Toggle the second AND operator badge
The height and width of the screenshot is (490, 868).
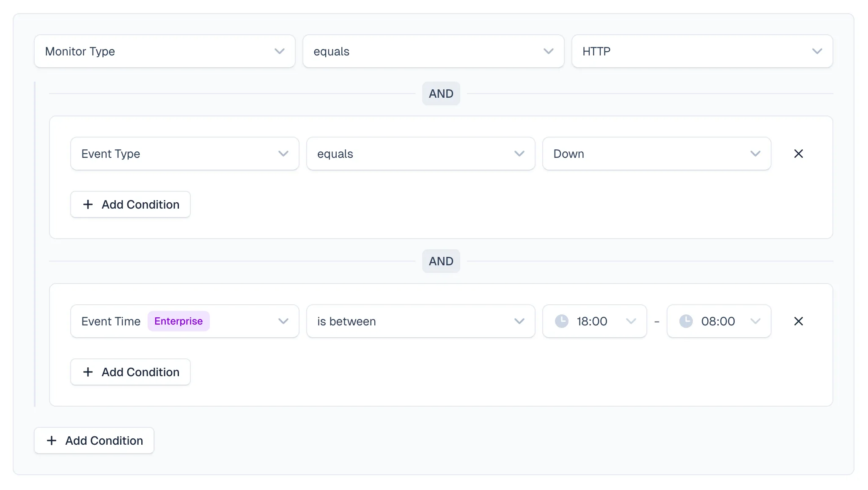pyautogui.click(x=441, y=261)
